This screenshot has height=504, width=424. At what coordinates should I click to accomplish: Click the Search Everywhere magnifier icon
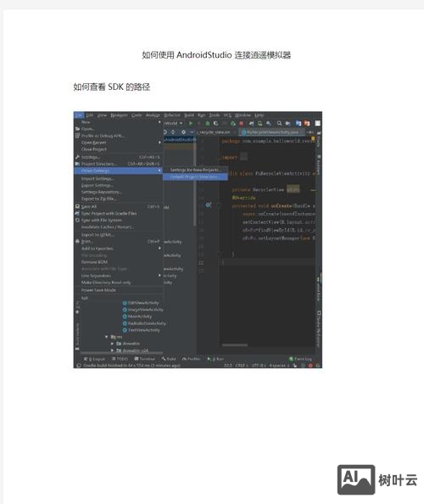279,123
